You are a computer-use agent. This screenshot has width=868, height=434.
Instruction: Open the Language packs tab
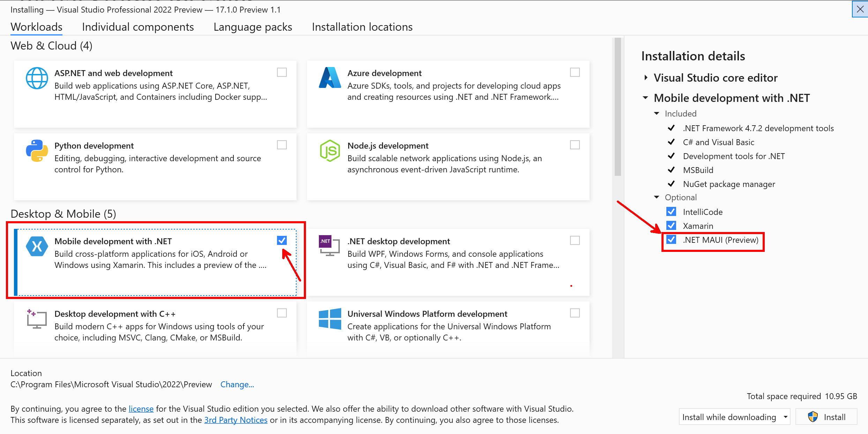point(253,27)
